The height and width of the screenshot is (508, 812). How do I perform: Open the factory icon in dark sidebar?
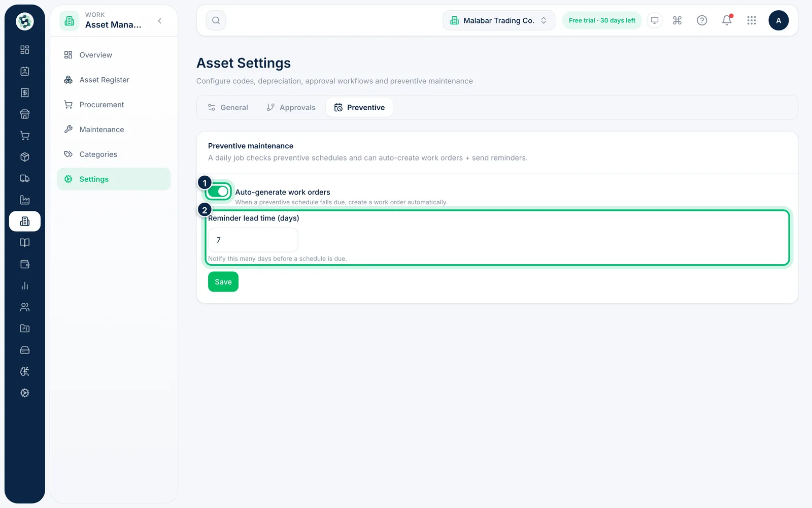pyautogui.click(x=24, y=200)
